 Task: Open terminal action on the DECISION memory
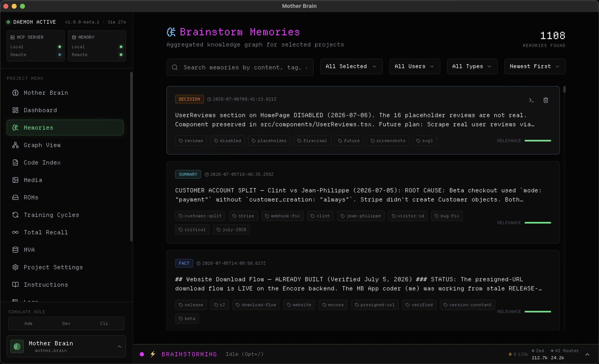click(531, 100)
